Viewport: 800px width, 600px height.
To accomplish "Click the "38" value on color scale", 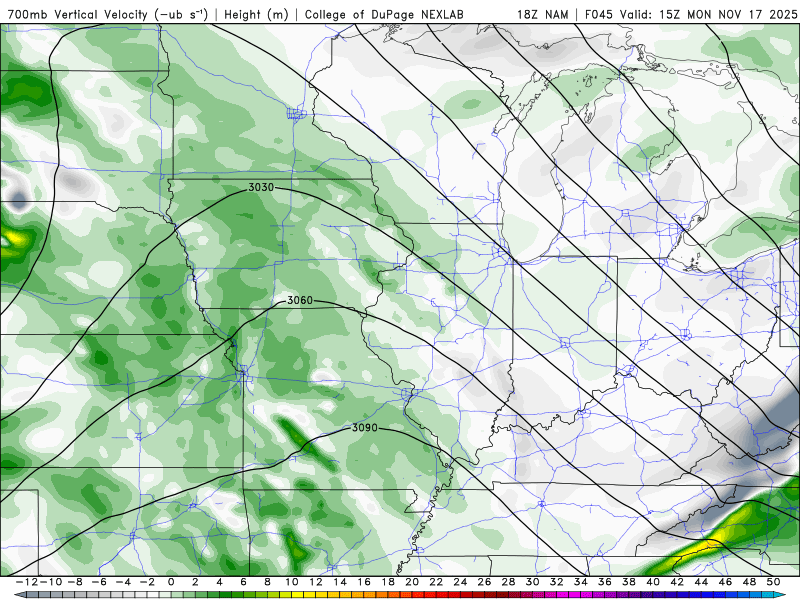I will click(x=629, y=582).
